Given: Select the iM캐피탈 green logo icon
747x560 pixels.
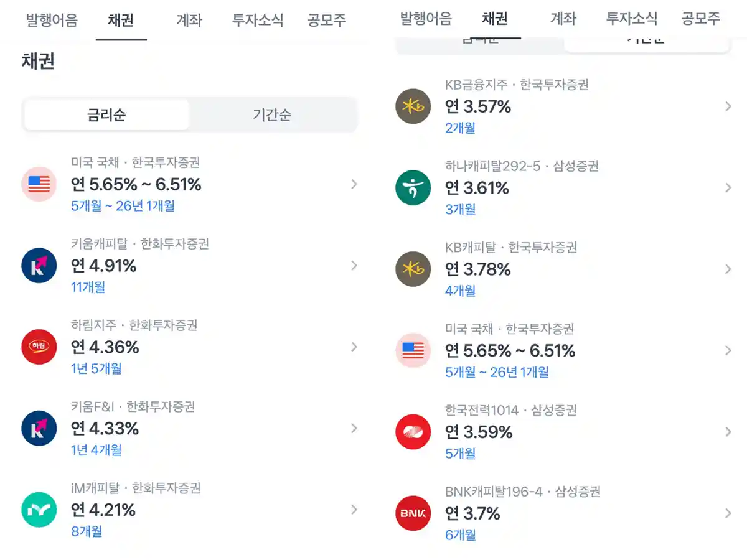Looking at the screenshot, I should tap(39, 510).
